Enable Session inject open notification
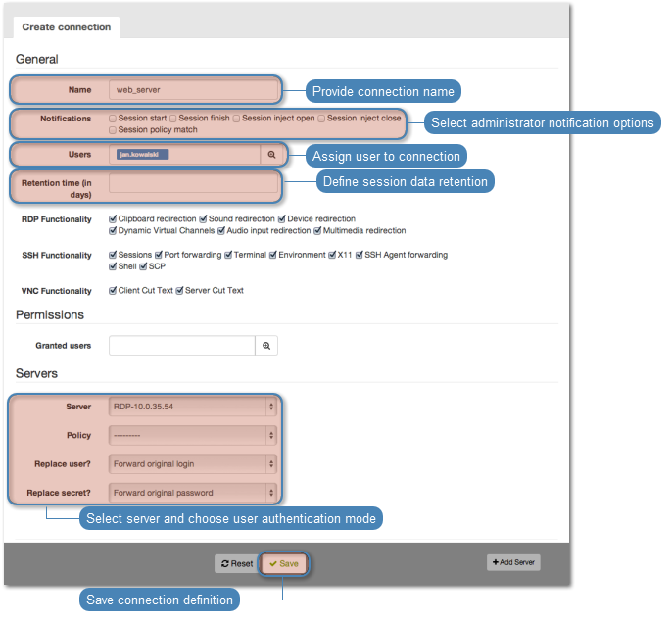 (x=236, y=119)
